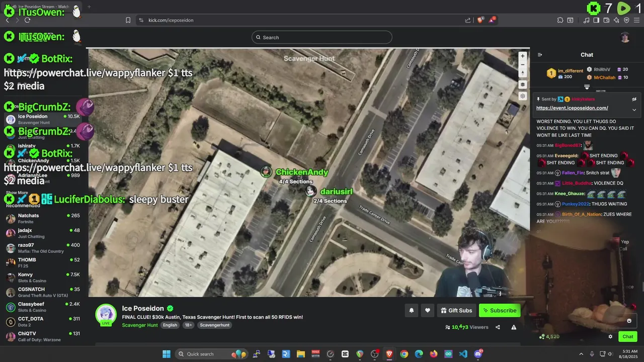The height and width of the screenshot is (362, 644).
Task: Share the stream icon
Action: tap(498, 327)
